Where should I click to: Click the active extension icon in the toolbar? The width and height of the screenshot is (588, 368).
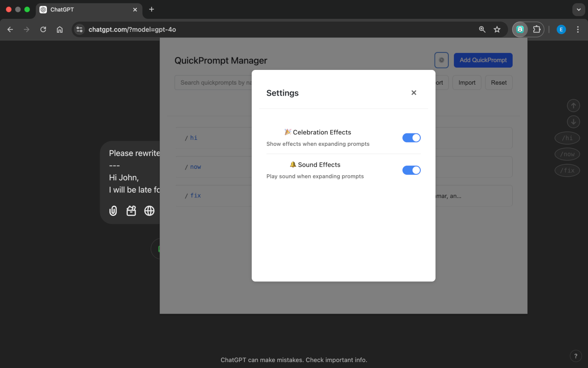(520, 29)
